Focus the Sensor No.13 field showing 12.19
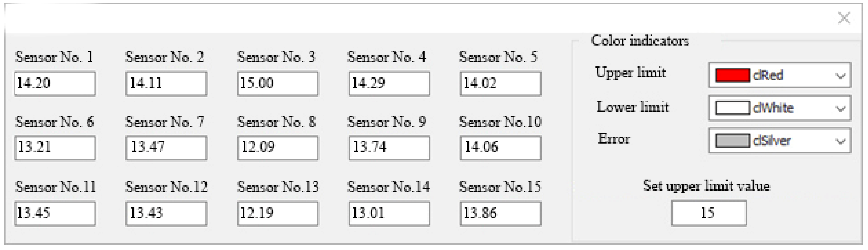The height and width of the screenshot is (250, 868). tap(278, 213)
